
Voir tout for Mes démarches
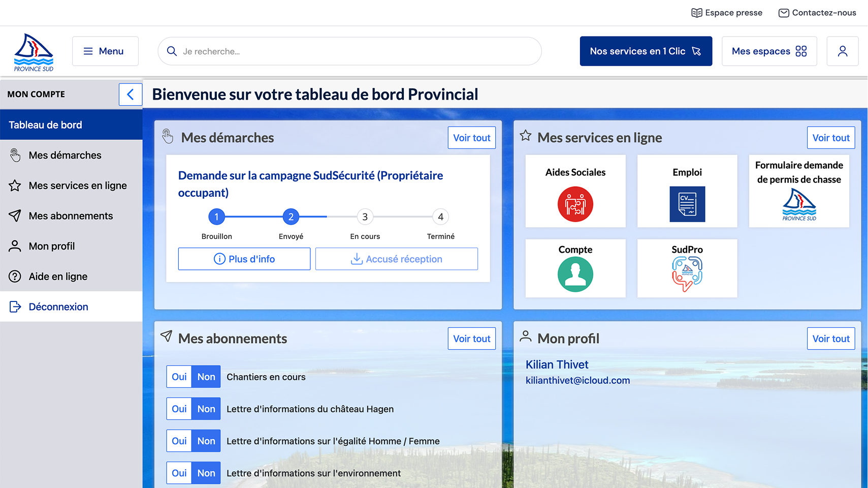point(471,138)
